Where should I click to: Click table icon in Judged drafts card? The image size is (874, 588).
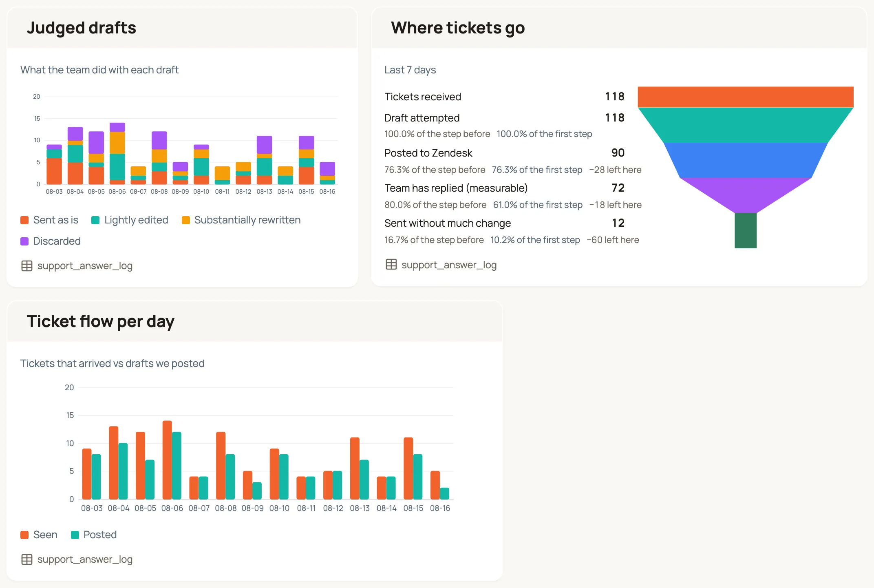click(x=27, y=266)
